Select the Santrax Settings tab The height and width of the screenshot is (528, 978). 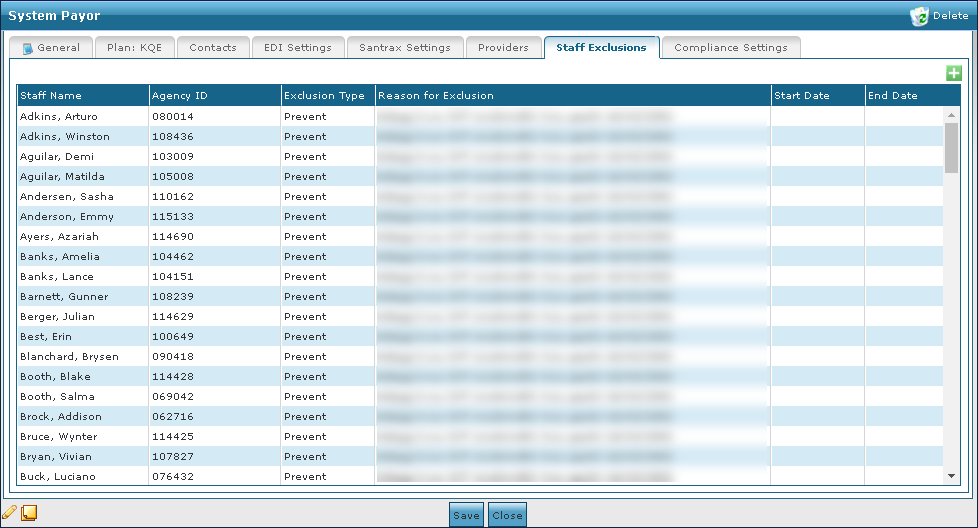tap(405, 48)
